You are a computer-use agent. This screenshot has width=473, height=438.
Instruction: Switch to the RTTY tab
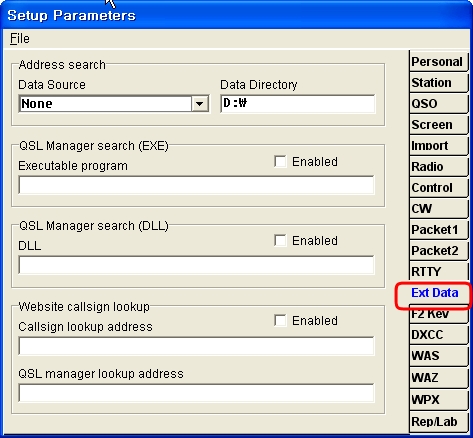point(438,272)
